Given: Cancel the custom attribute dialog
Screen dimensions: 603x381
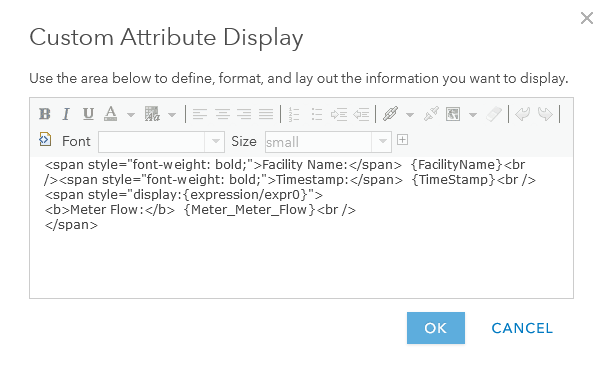Looking at the screenshot, I should point(522,328).
